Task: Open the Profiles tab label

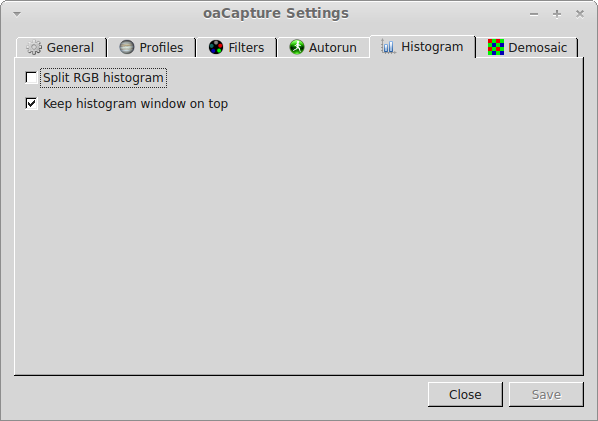Action: 161,48
